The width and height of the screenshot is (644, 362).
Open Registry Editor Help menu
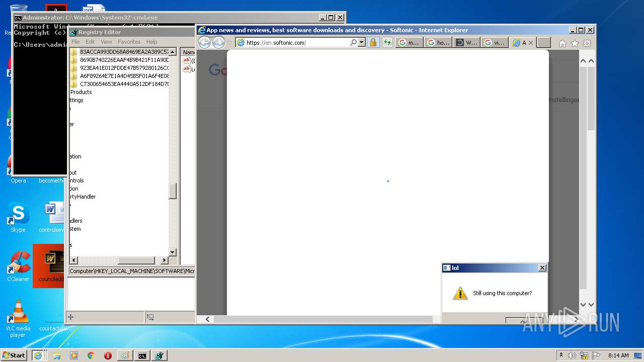click(152, 42)
